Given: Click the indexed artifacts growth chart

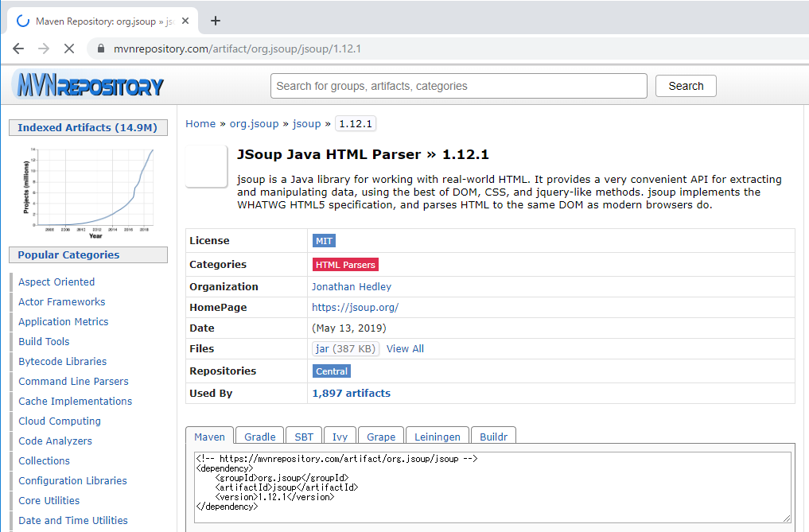Looking at the screenshot, I should (88, 193).
